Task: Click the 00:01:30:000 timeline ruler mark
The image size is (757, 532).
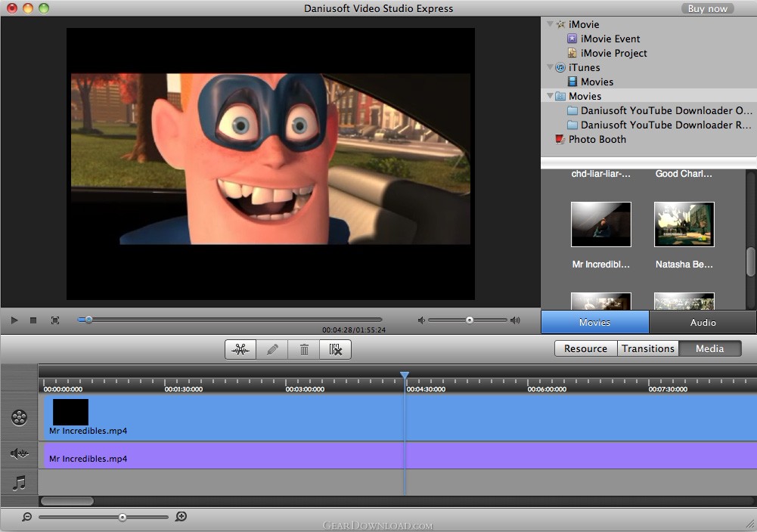Action: (184, 388)
